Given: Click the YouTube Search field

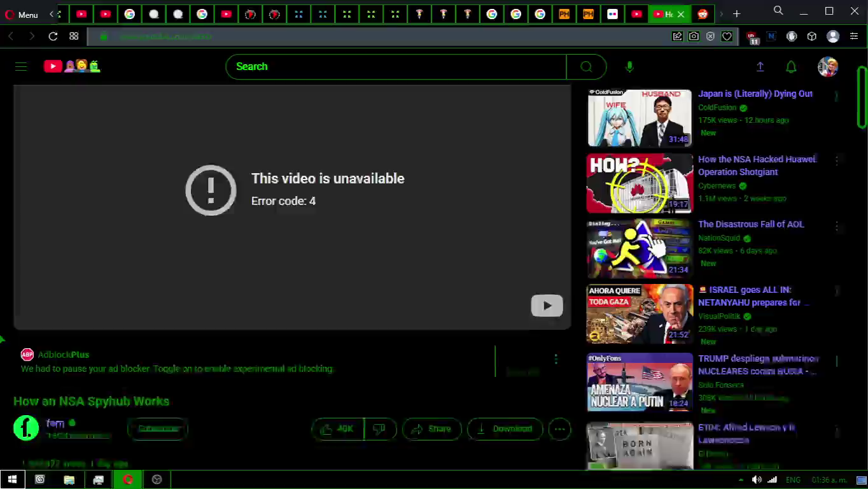Looking at the screenshot, I should click(396, 66).
